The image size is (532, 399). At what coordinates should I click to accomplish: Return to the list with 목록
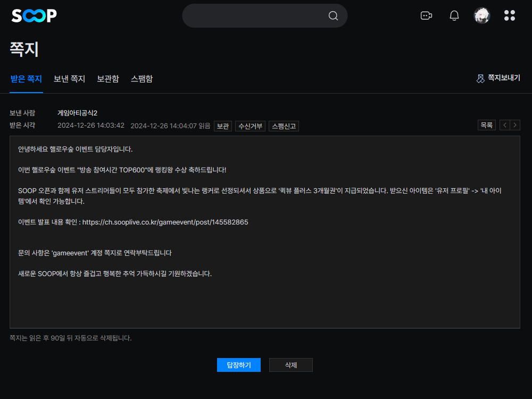click(x=487, y=125)
